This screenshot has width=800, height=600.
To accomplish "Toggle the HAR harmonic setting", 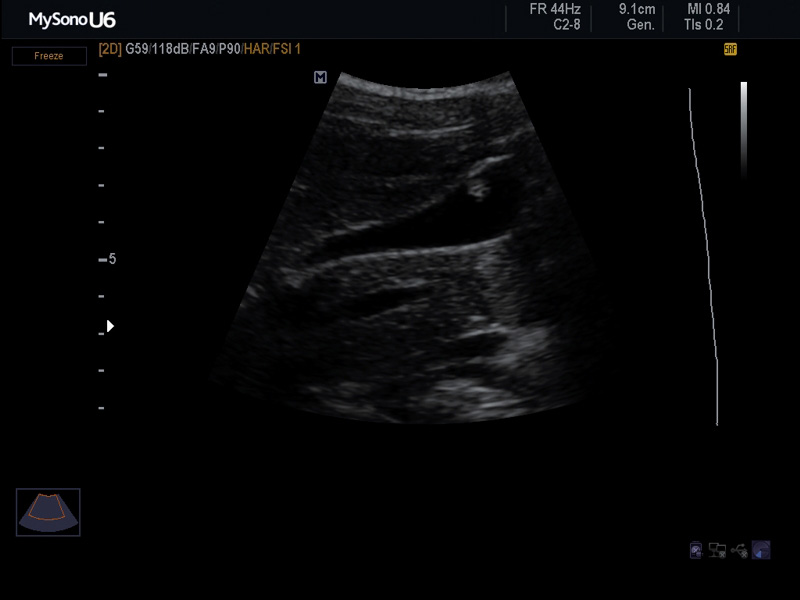I will coord(257,49).
